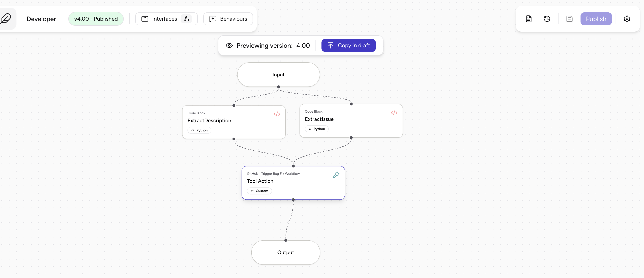Click Copy in draft button

348,46
